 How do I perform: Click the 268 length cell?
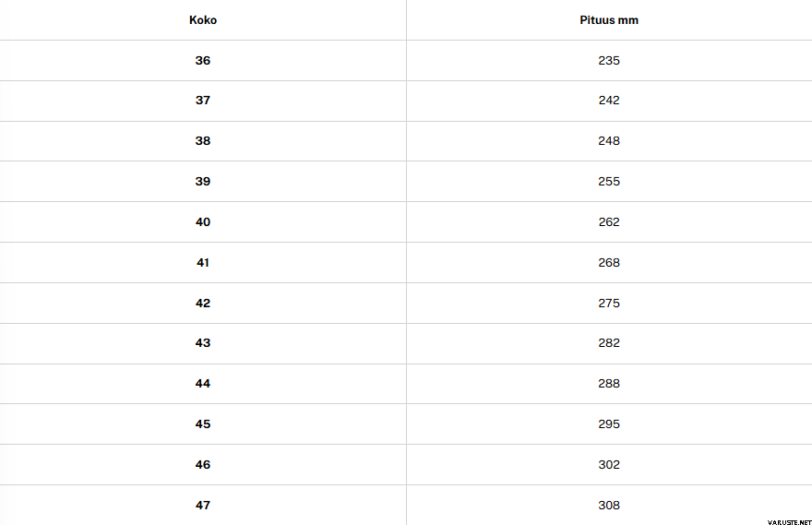[609, 263]
